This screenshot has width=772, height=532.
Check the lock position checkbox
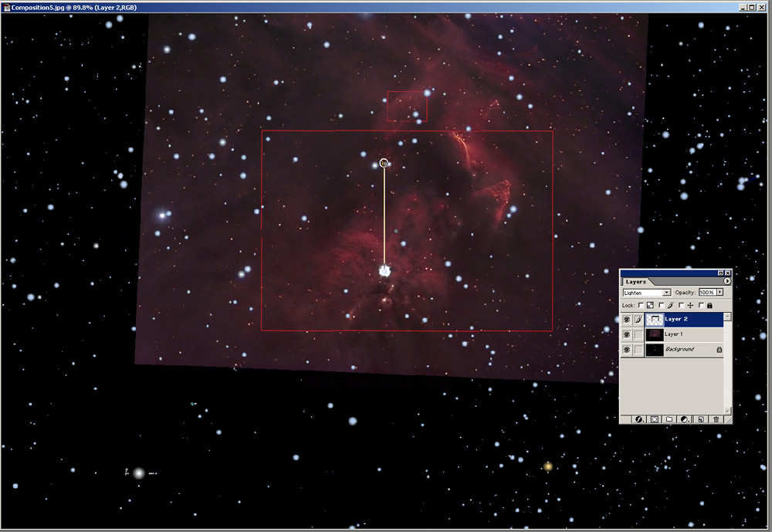coord(681,306)
